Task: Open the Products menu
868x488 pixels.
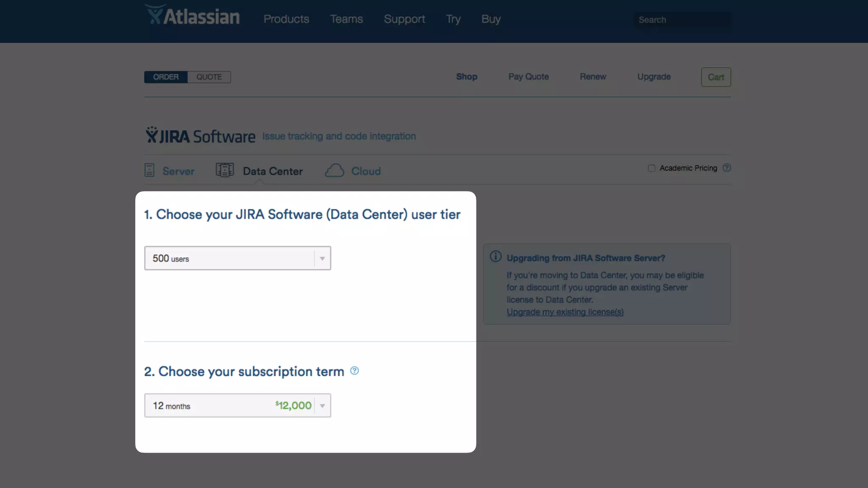Action: tap(286, 19)
